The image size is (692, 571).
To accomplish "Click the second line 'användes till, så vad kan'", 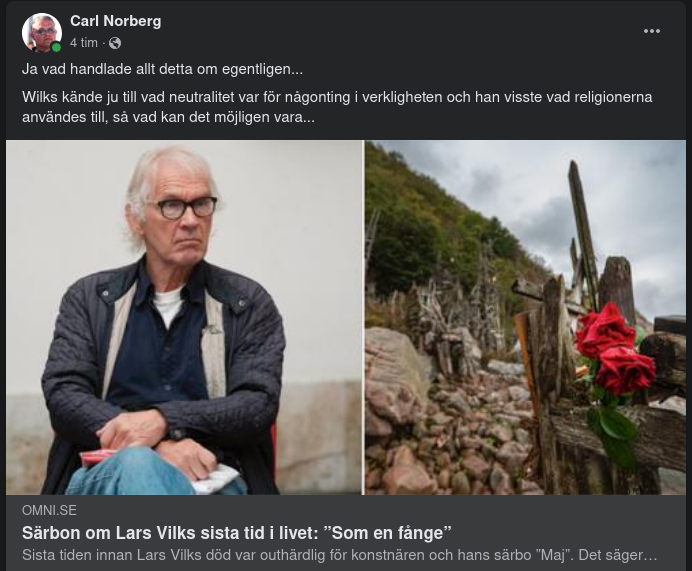I will pos(168,117).
